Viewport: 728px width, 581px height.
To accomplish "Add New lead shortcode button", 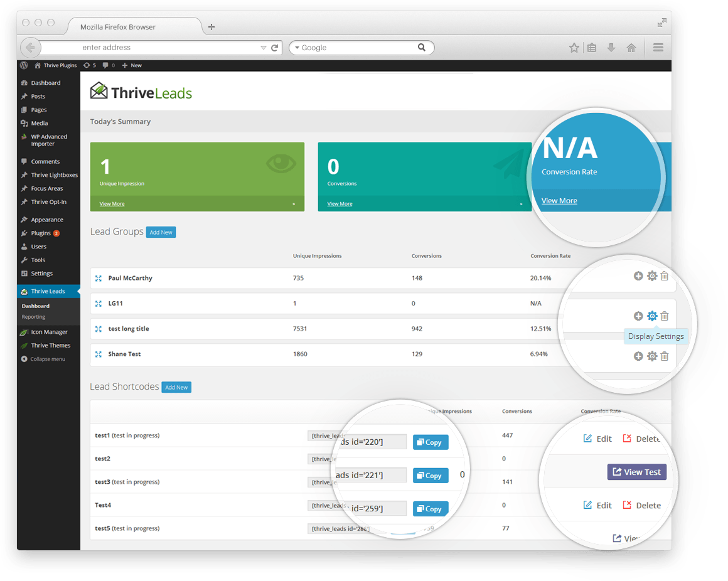I will [x=176, y=387].
